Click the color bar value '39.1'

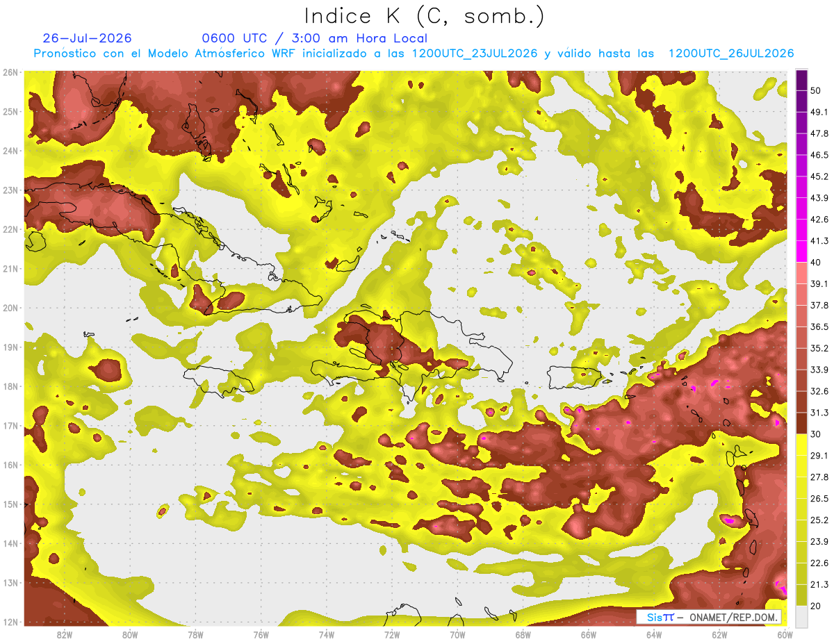coord(819,283)
